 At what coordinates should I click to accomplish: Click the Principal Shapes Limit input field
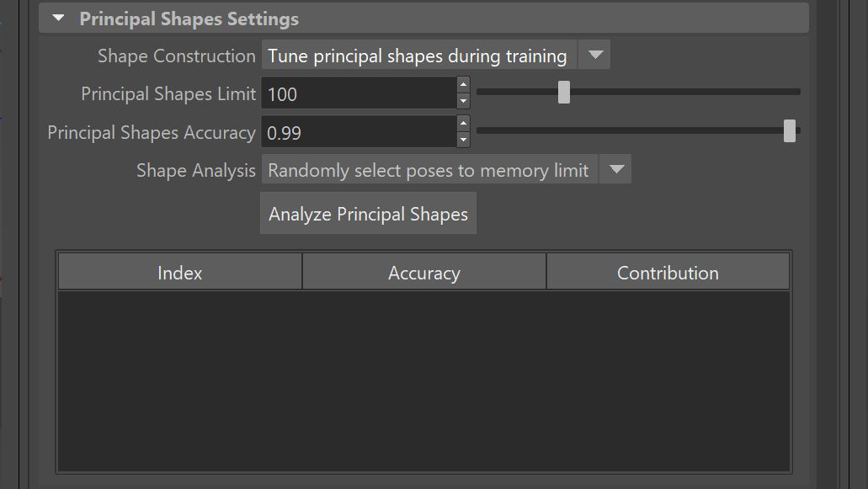358,94
